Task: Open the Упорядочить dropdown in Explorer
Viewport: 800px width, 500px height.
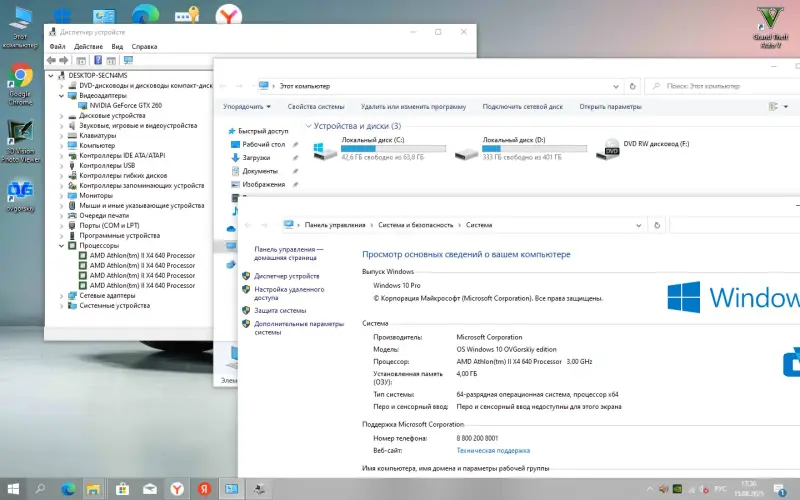Action: point(247,107)
